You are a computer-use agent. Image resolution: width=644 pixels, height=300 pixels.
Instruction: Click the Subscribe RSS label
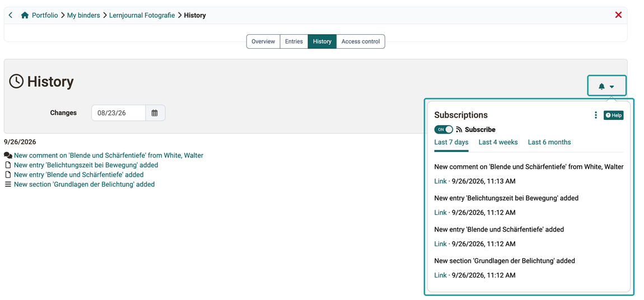tap(475, 129)
